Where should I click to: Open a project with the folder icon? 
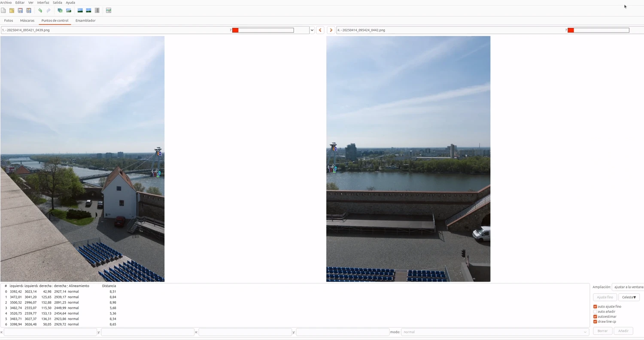(12, 10)
